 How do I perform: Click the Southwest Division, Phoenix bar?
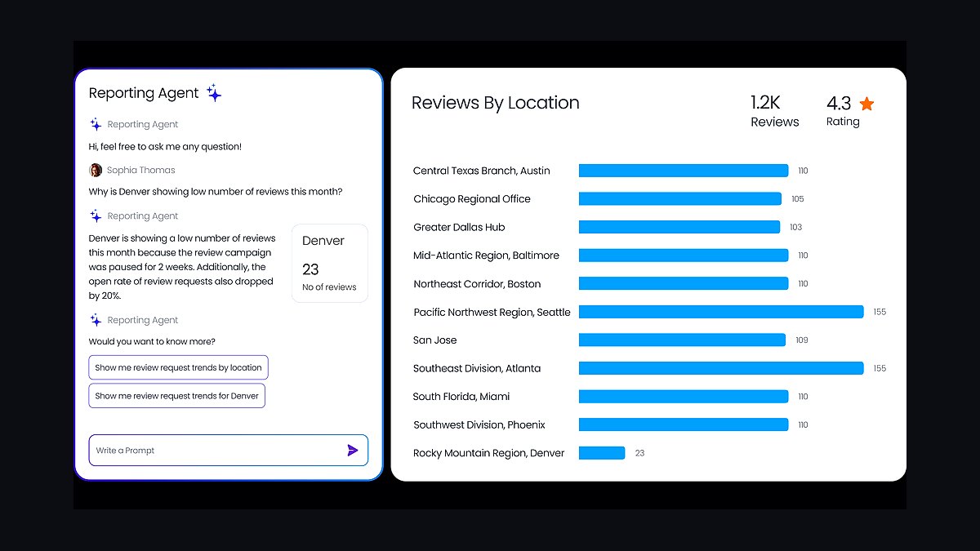(684, 424)
